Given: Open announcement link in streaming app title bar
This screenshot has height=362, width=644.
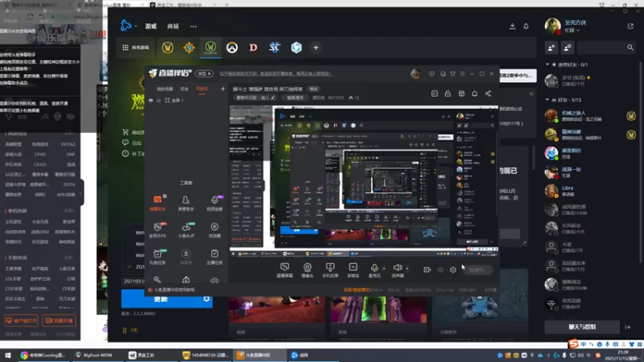Looking at the screenshot, I should 275,74.
